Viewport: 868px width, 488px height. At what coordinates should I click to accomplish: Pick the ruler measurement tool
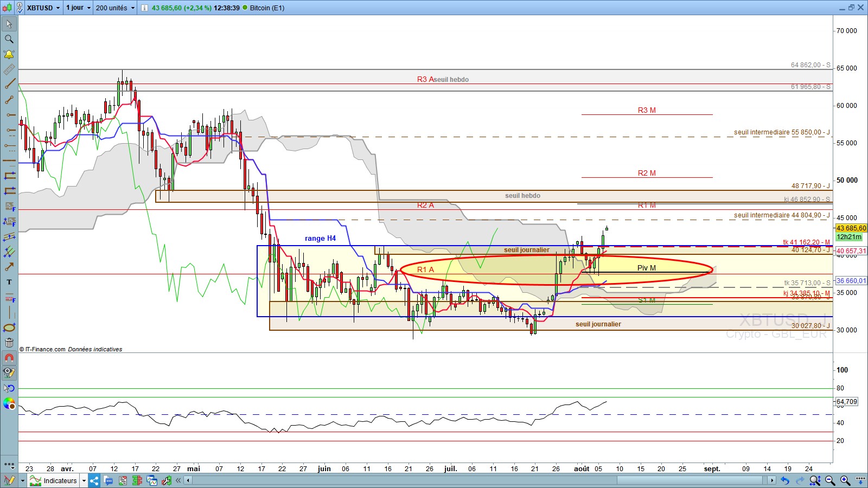tap(9, 69)
